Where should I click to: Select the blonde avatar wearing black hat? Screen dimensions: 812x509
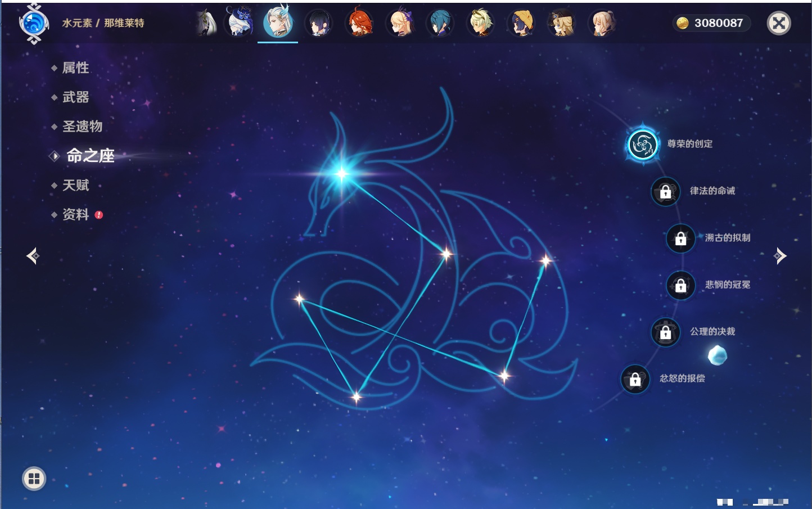pos(562,24)
